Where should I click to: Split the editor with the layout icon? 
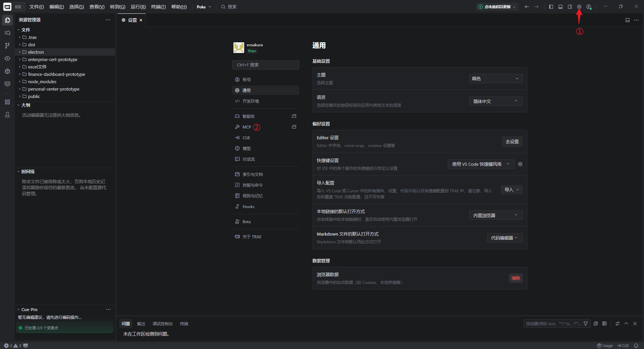(628, 20)
